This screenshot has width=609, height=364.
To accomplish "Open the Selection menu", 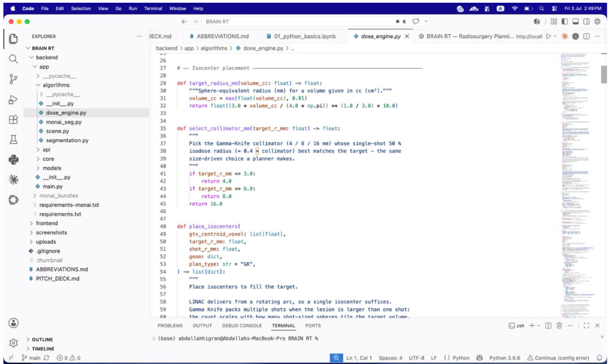I will pyautogui.click(x=81, y=9).
